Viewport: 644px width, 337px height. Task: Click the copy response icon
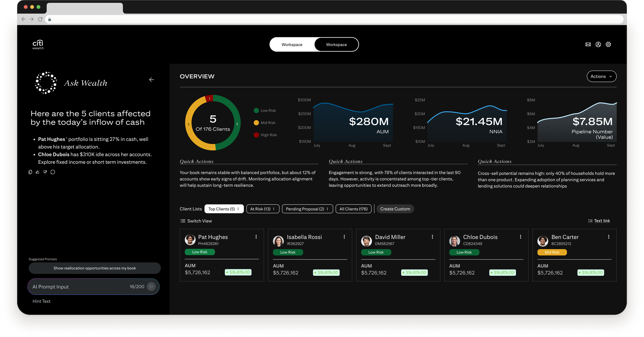30,172
